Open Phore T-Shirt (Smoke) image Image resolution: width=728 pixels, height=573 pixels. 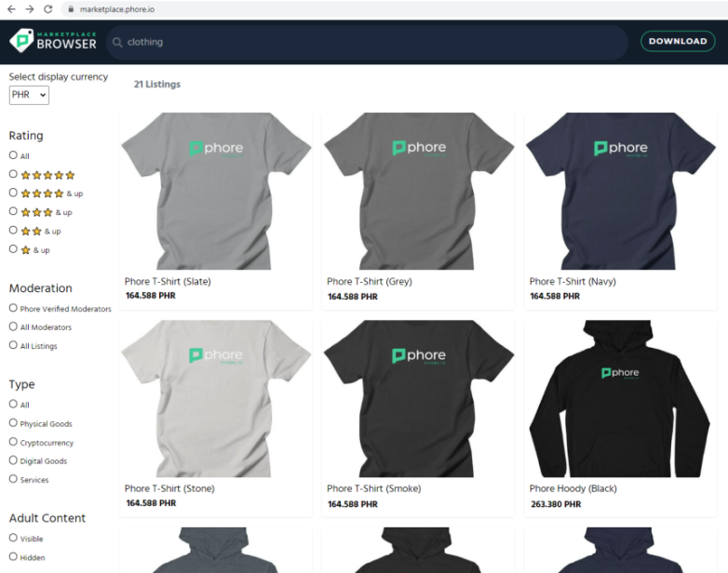[418, 398]
